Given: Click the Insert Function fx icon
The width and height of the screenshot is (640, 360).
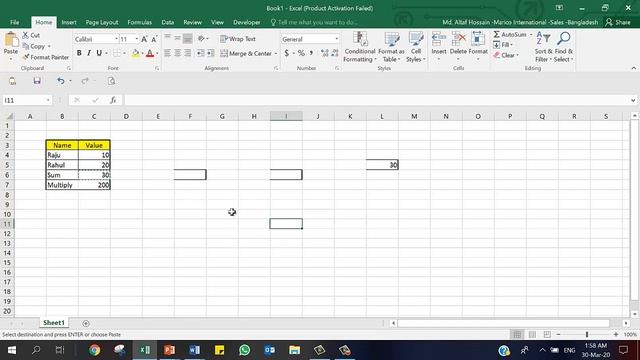Looking at the screenshot, I should 113,100.
